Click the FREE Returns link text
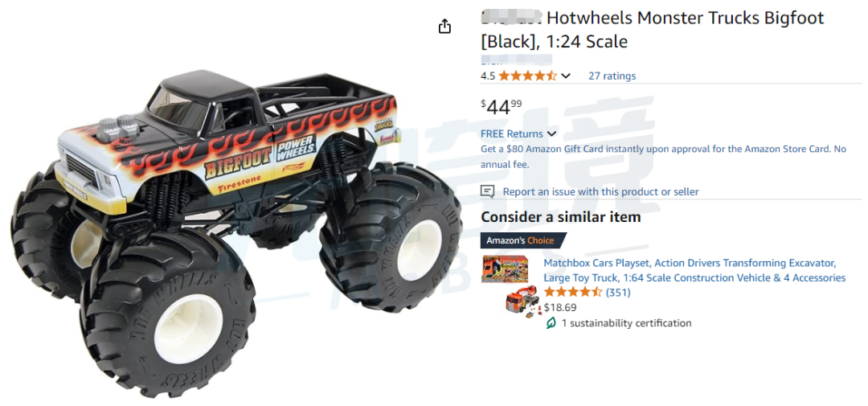Viewport: 868px width, 406px height. pyautogui.click(x=512, y=133)
